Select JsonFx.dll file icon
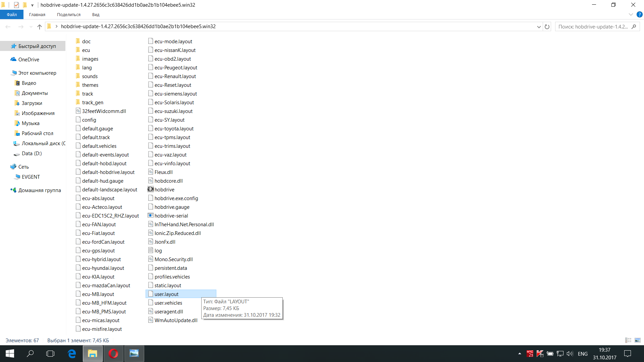 (151, 242)
